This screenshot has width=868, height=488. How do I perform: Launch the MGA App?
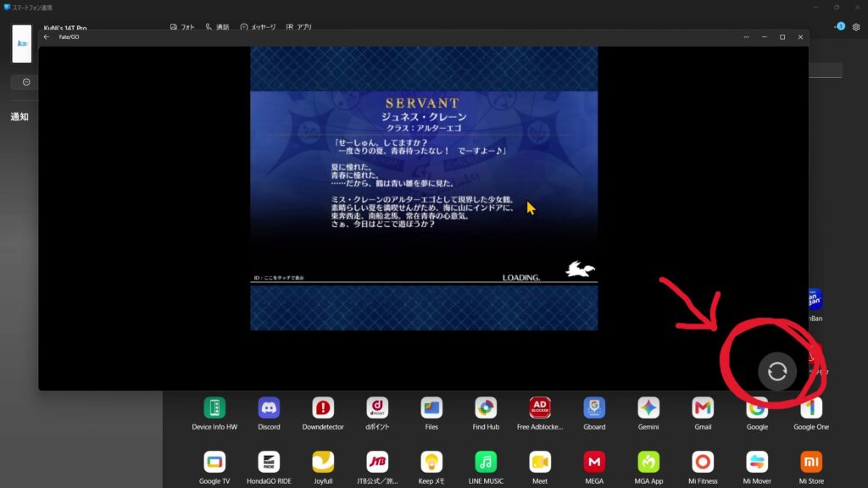648,468
